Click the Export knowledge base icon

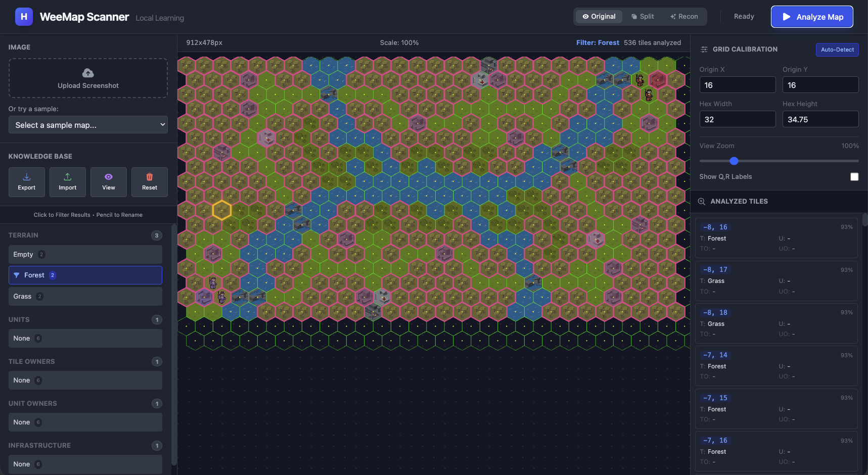pos(27,177)
